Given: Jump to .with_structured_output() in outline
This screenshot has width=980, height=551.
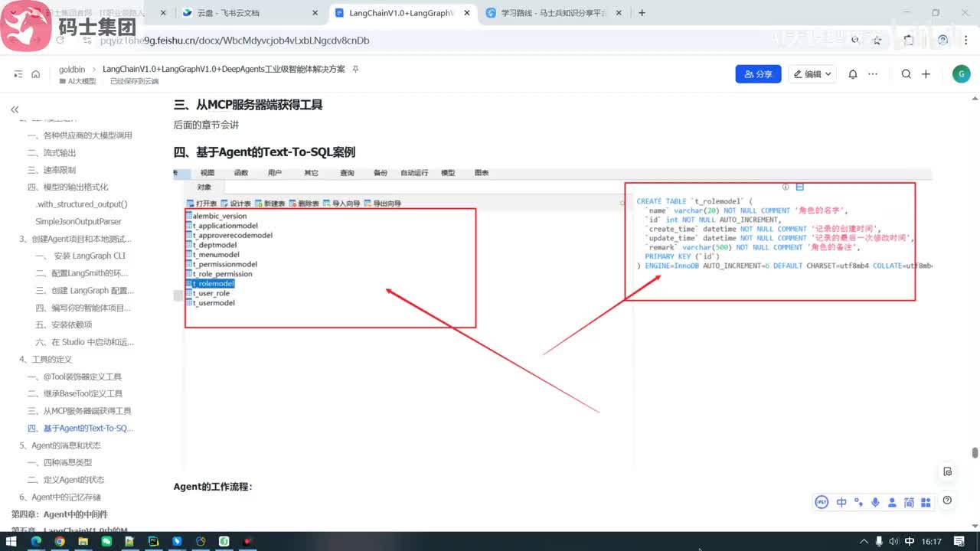Looking at the screenshot, I should coord(81,204).
